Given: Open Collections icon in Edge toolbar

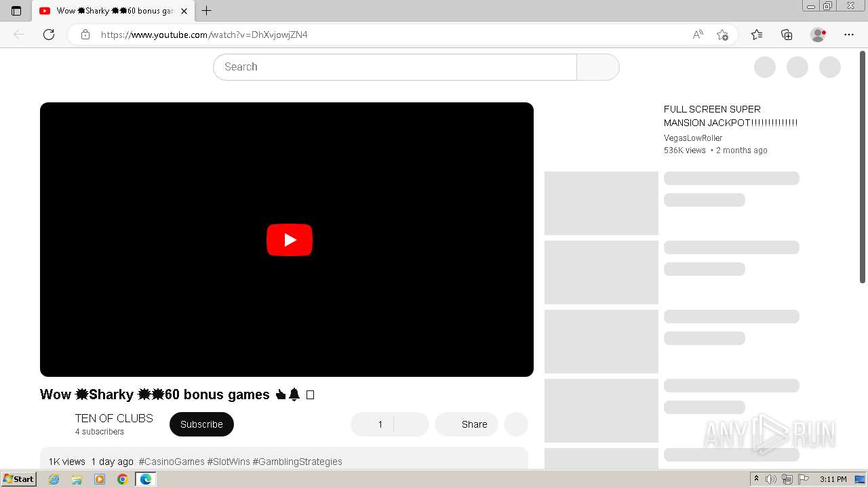Looking at the screenshot, I should (787, 35).
